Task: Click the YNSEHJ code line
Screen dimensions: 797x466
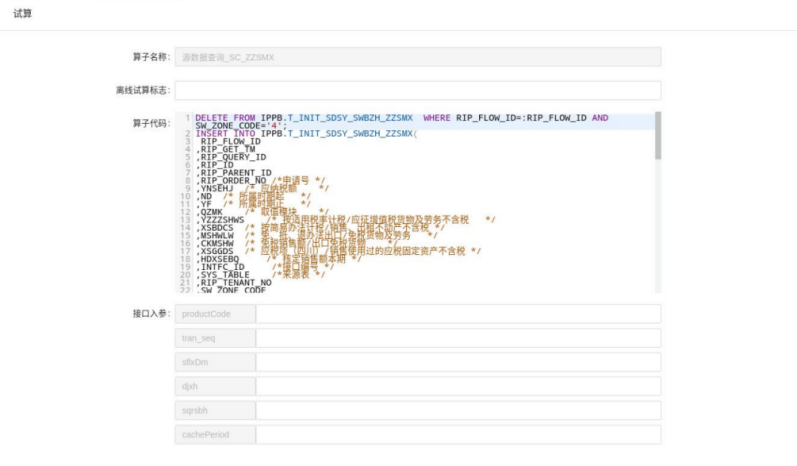Action: (262, 189)
